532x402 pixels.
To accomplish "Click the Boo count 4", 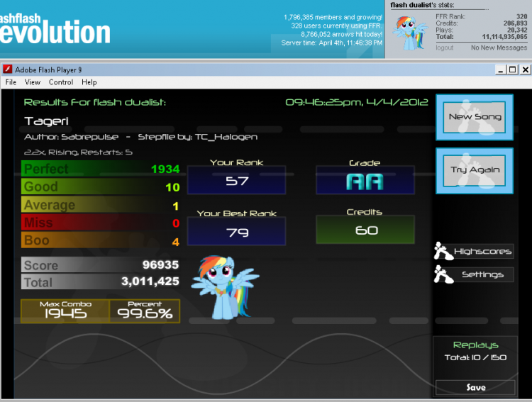I will (175, 242).
